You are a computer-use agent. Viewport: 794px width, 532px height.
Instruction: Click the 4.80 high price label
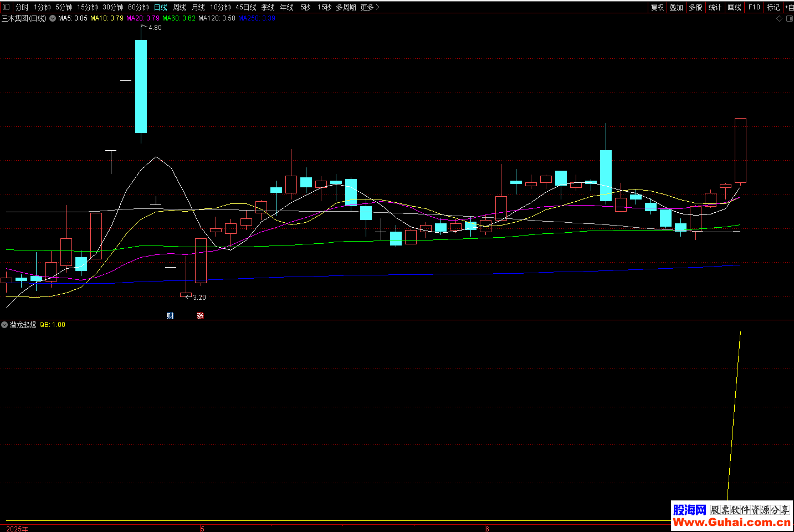point(155,28)
